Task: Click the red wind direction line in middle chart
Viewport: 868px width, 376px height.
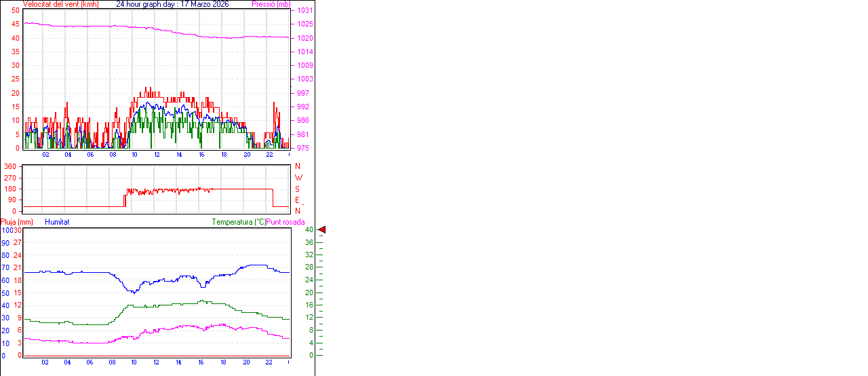Action: [x=237, y=189]
